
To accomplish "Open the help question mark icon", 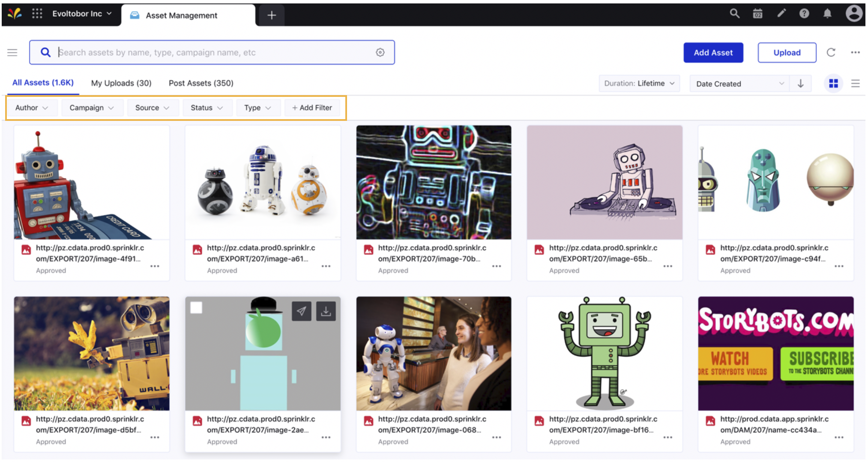I will [x=804, y=14].
